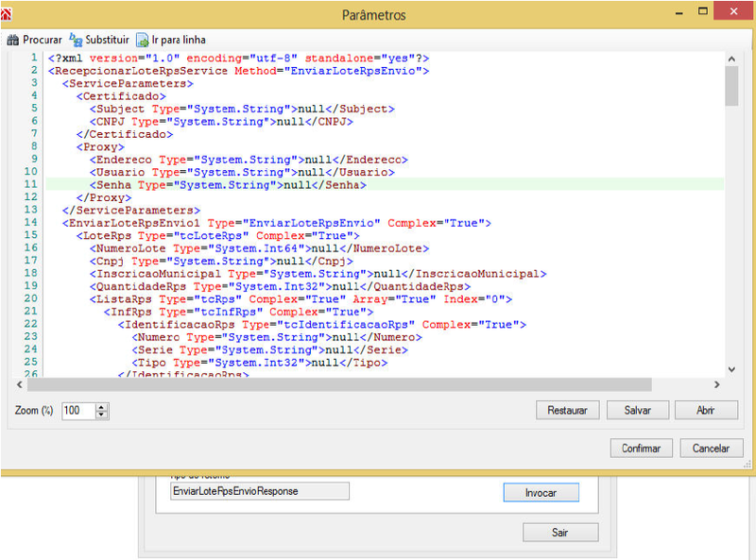
Task: Click the Restaurar button
Action: click(x=568, y=410)
